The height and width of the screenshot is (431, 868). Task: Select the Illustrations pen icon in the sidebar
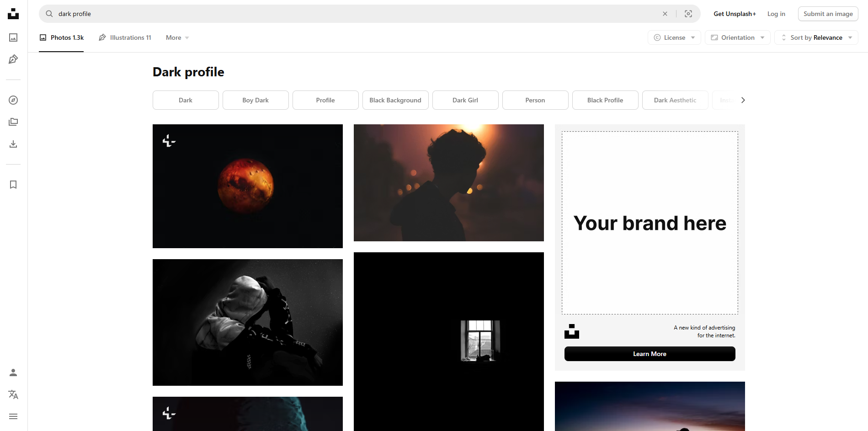click(x=13, y=59)
